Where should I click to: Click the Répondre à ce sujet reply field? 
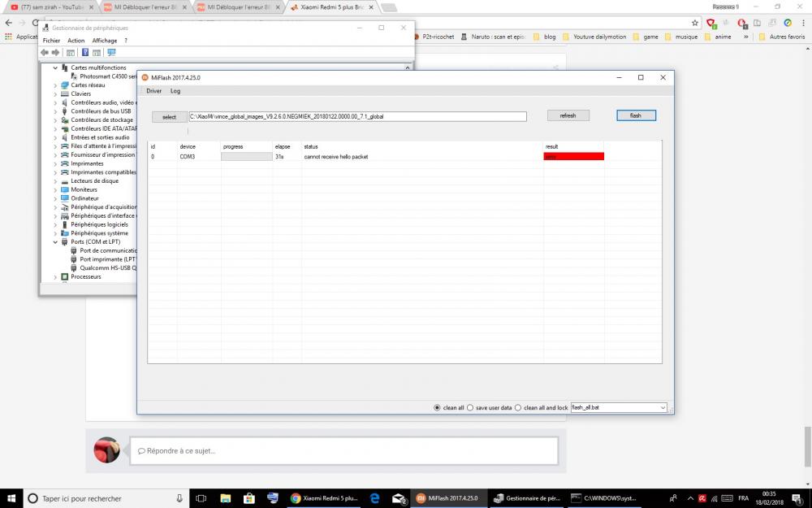tap(341, 450)
